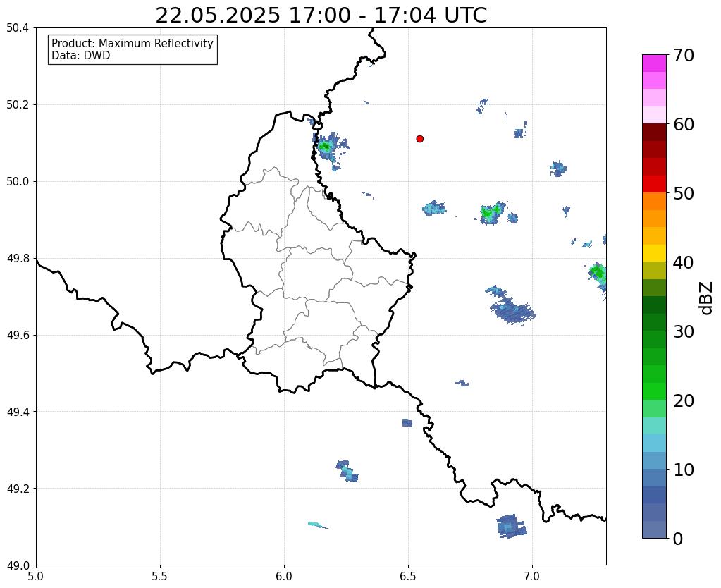Screen dimensions: 721x588
Task: Click latitude label 49.8
Action: coord(18,258)
